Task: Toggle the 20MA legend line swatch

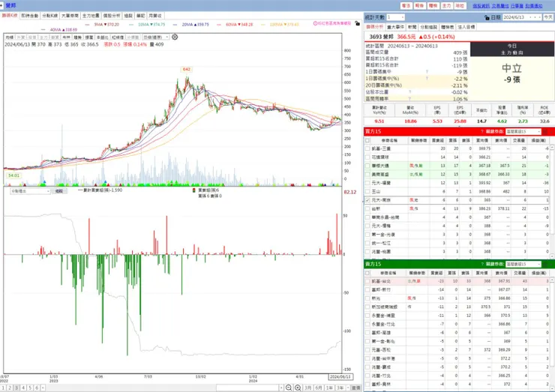Action: pyautogui.click(x=175, y=25)
